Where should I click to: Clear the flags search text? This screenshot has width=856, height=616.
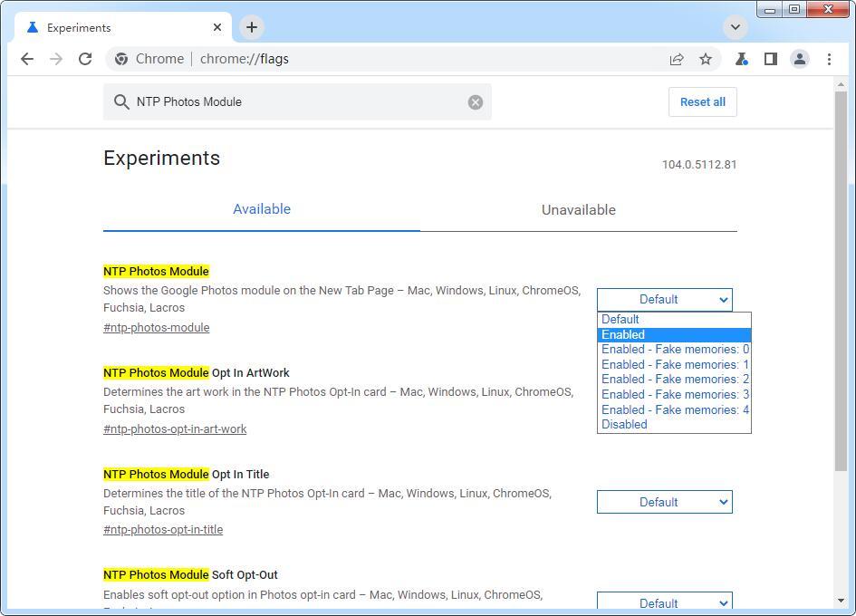click(x=476, y=102)
